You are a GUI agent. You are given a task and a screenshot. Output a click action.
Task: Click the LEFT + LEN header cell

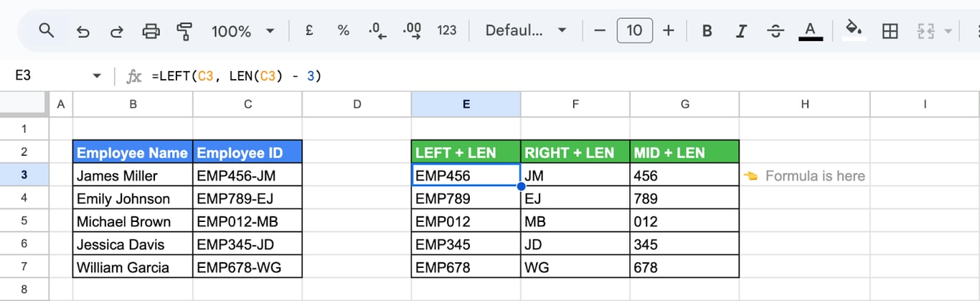(x=466, y=152)
